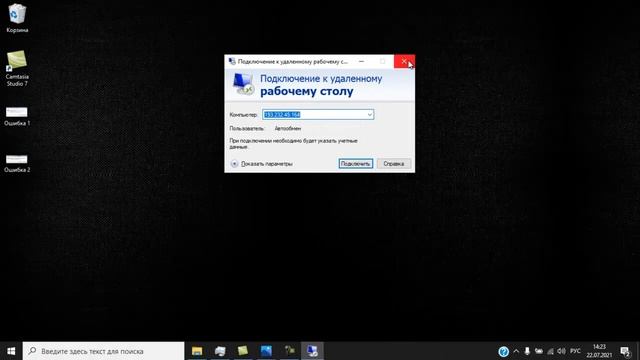Switch the РУС input language indicator

pyautogui.click(x=575, y=351)
